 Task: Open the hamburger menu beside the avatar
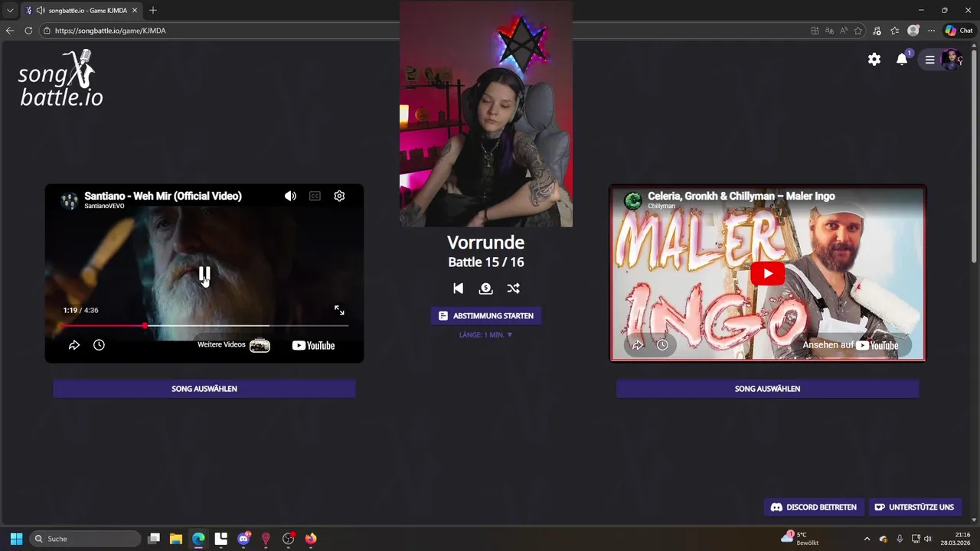pyautogui.click(x=929, y=59)
